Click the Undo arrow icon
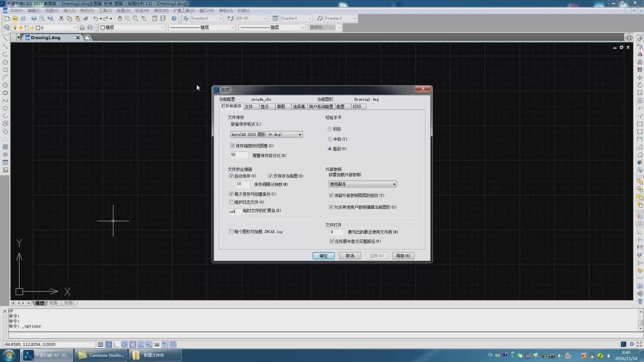This screenshot has width=644, height=362. point(95,19)
